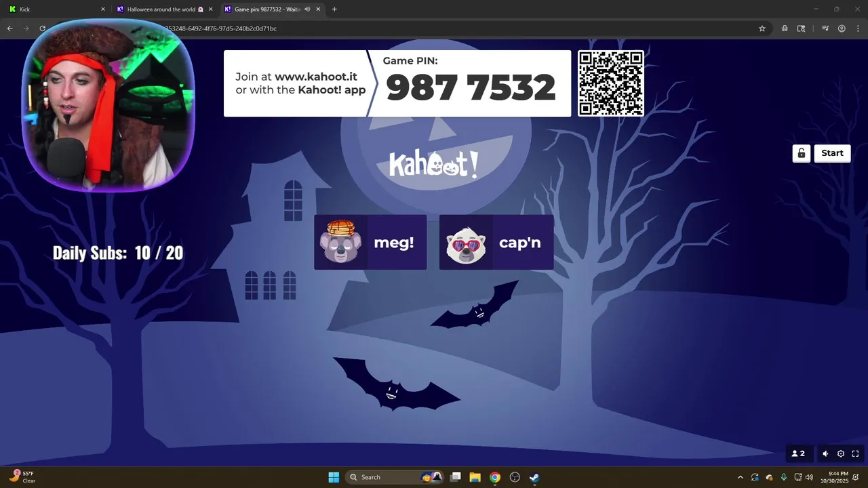Click the Kahoot! logo in the lobby
This screenshot has width=868, height=488.
434,165
